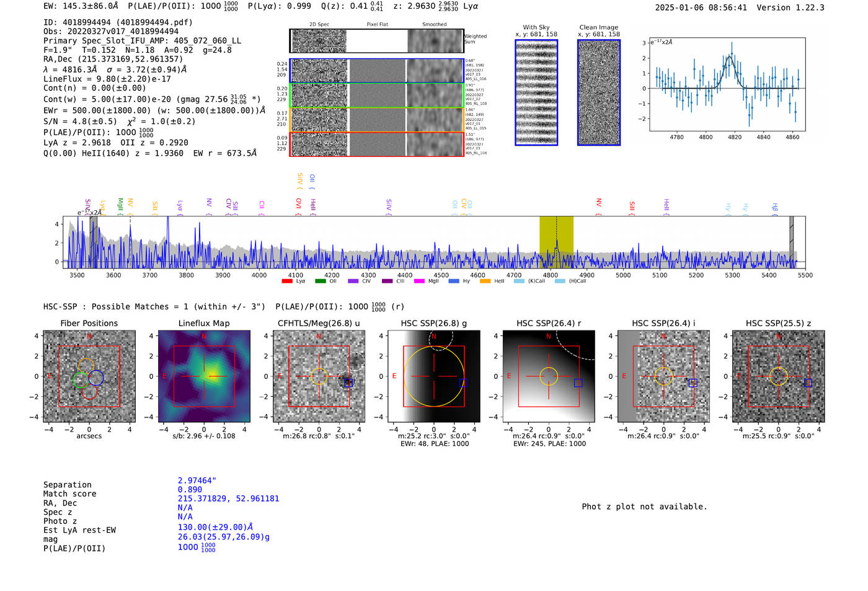This screenshot has width=868, height=591.
Task: Select the green-bordered fiber 2D spectrum row
Action: click(376, 95)
